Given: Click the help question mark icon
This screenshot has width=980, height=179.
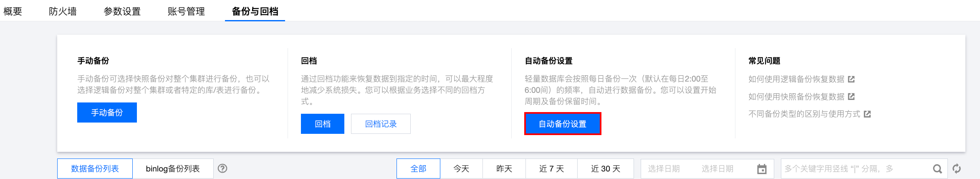Looking at the screenshot, I should [222, 169].
